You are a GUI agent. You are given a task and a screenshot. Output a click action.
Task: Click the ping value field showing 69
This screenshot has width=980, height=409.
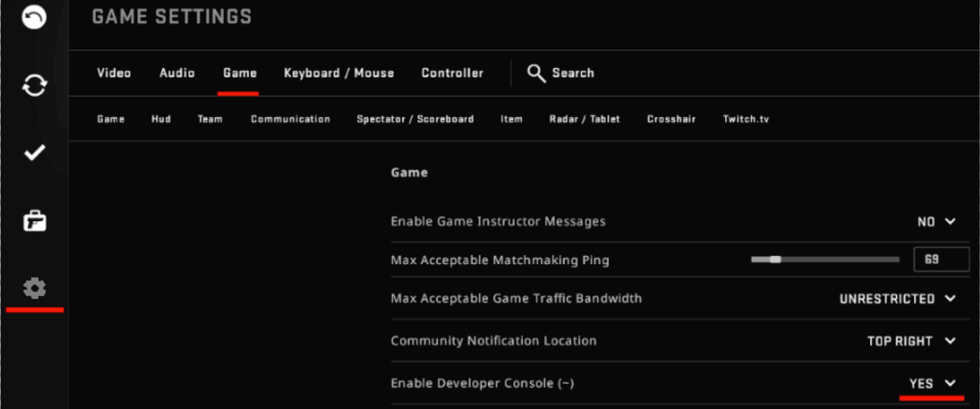tap(941, 259)
